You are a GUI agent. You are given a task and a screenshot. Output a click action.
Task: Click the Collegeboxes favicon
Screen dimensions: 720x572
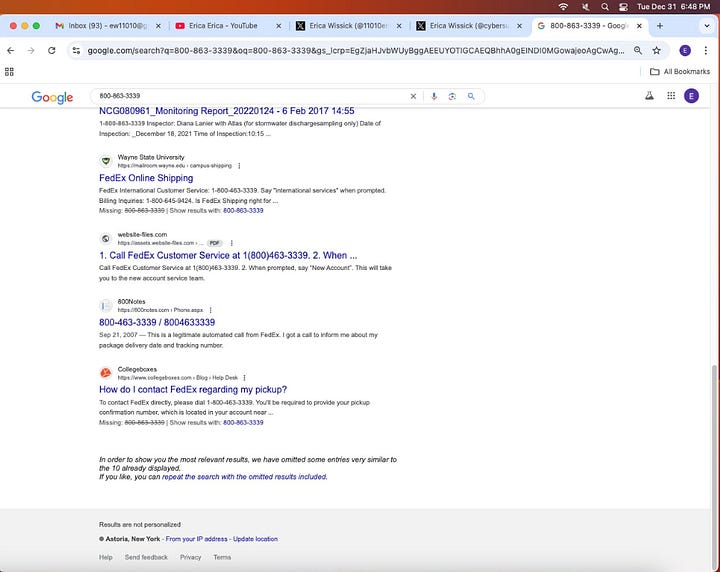click(x=106, y=373)
